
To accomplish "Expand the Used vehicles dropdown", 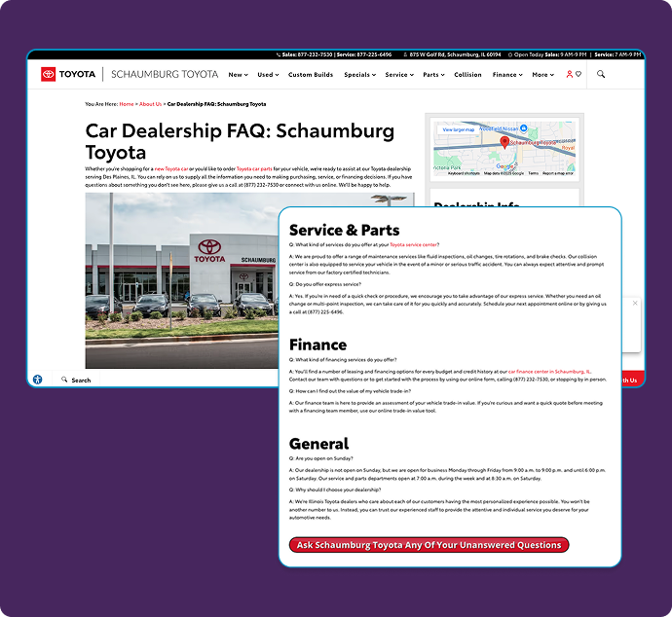I will pos(267,75).
